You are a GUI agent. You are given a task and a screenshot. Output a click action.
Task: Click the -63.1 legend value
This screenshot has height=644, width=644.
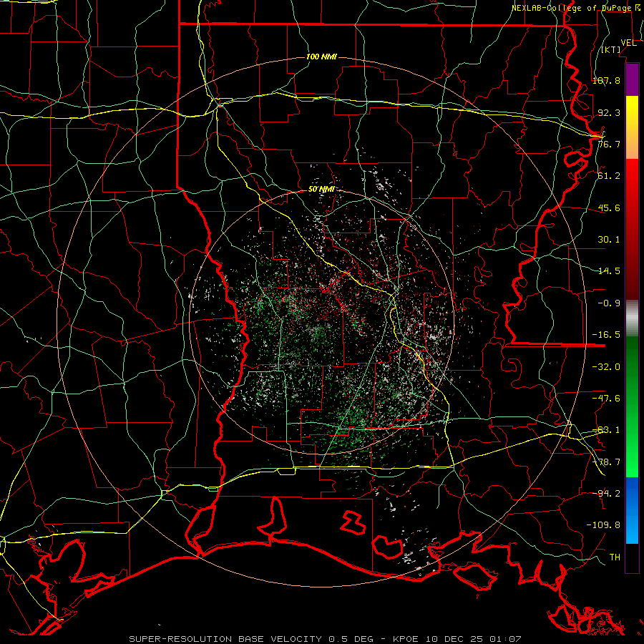coord(606,430)
